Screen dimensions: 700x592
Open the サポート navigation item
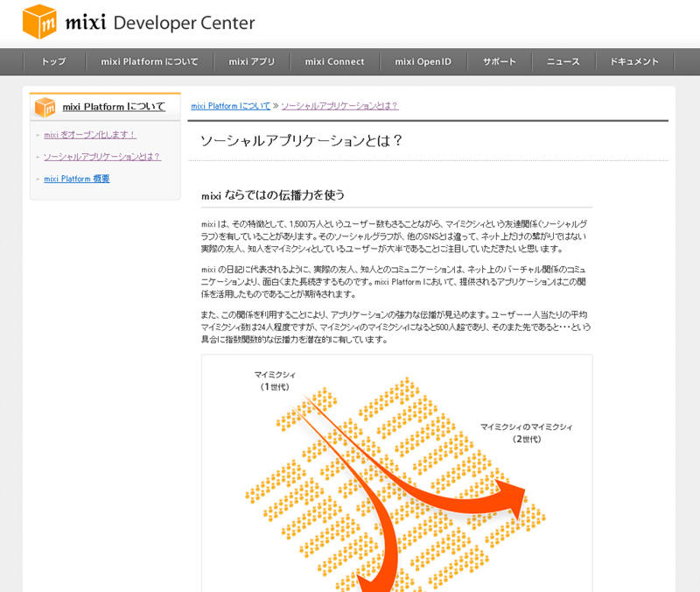[x=500, y=61]
